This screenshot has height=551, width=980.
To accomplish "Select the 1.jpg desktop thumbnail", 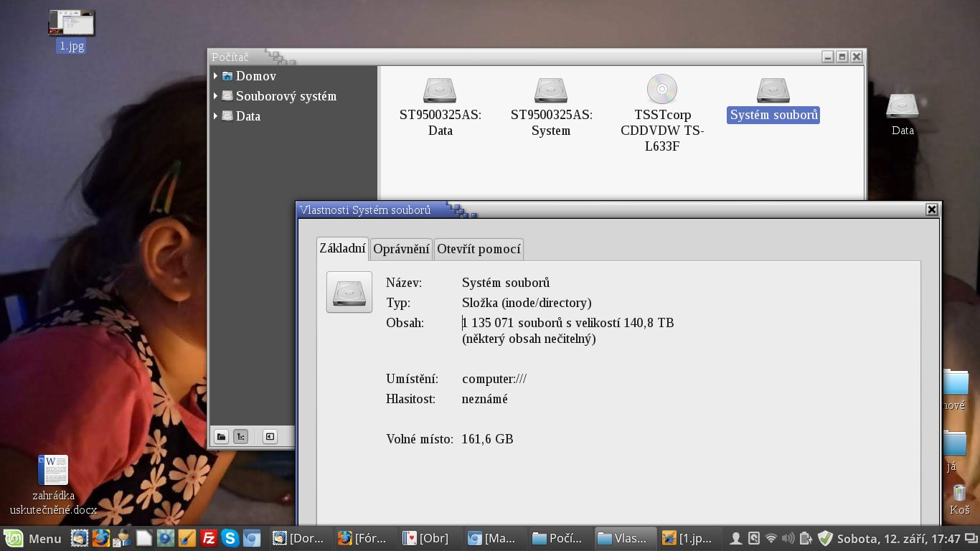I will 71,24.
